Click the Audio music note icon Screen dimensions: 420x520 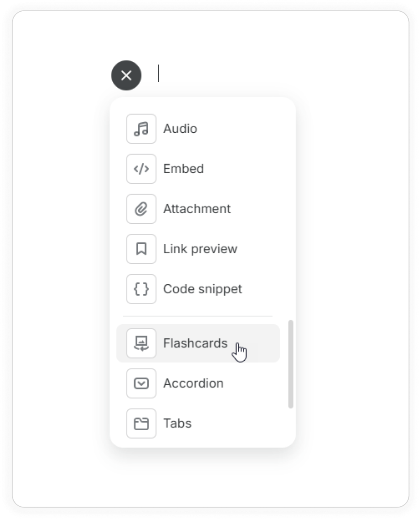[x=141, y=129]
